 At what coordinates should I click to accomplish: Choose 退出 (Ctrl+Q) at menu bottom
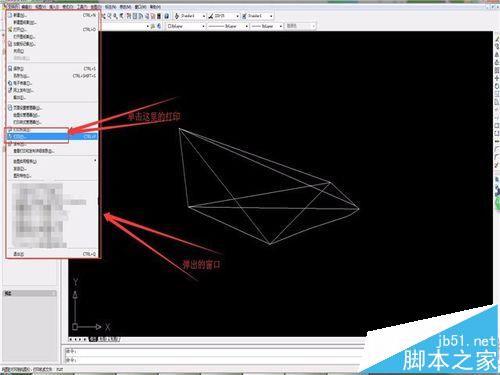[x=52, y=254]
